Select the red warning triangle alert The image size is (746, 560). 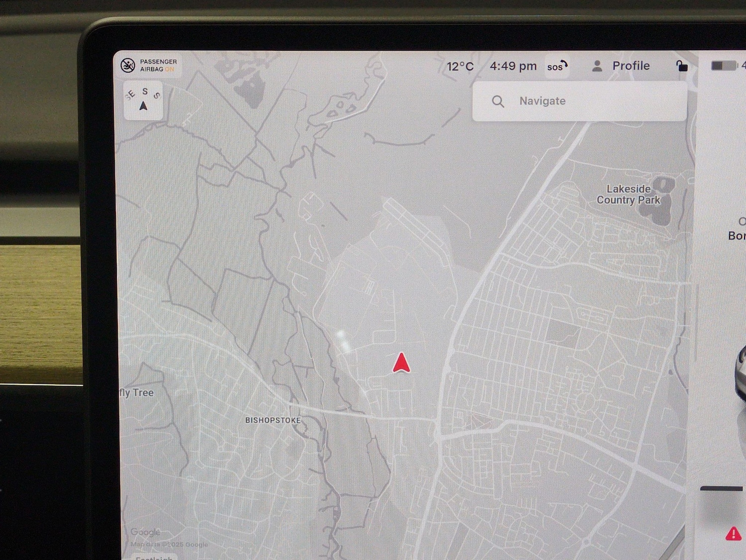733,534
